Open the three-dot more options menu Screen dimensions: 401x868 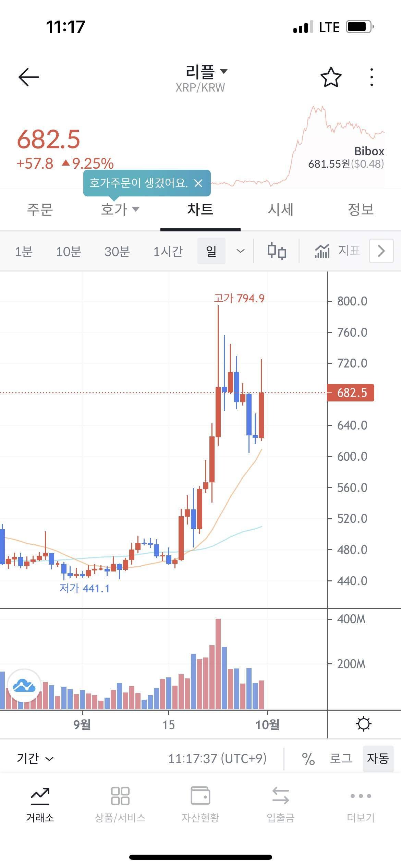[x=372, y=77]
